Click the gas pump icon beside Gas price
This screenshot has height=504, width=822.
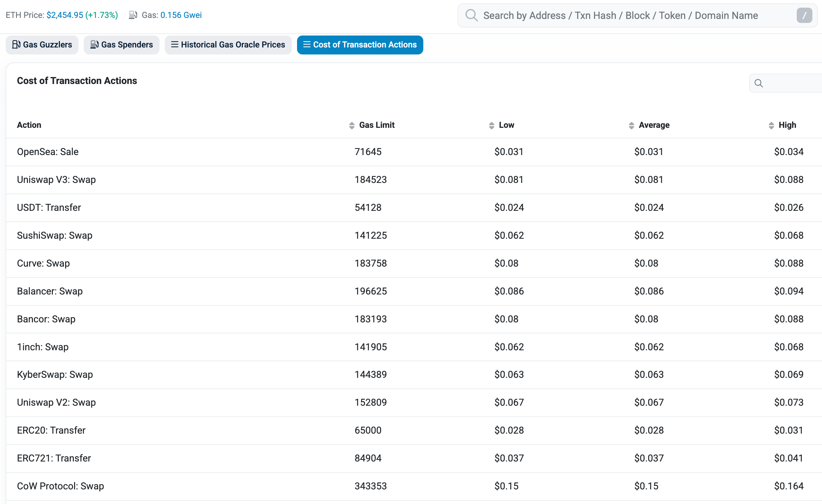133,15
